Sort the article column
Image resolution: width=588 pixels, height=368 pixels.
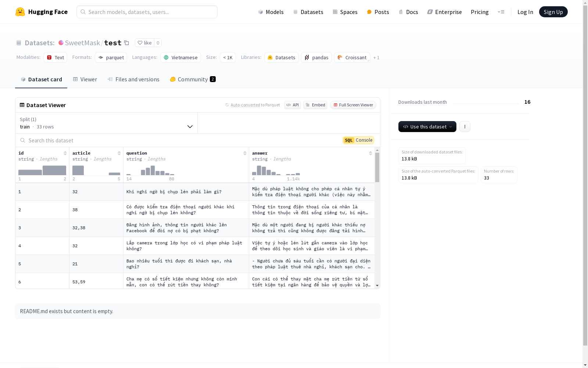click(x=119, y=153)
